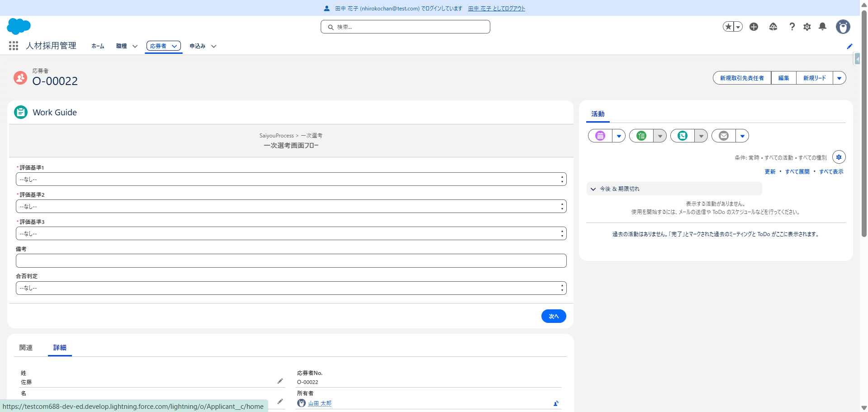The width and height of the screenshot is (868, 412).
Task: Switch to the 関連 tab
Action: click(26, 347)
